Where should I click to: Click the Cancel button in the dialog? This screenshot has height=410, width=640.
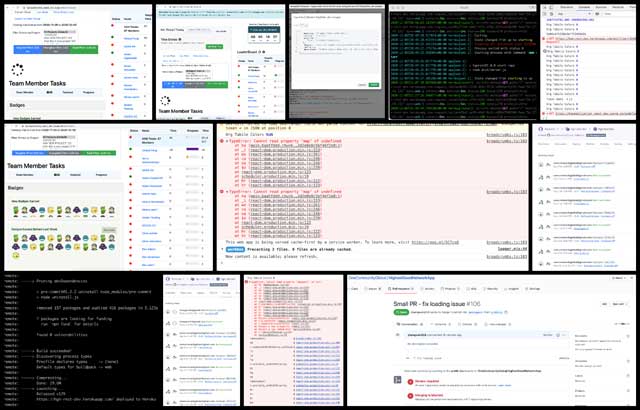[x=362, y=85]
